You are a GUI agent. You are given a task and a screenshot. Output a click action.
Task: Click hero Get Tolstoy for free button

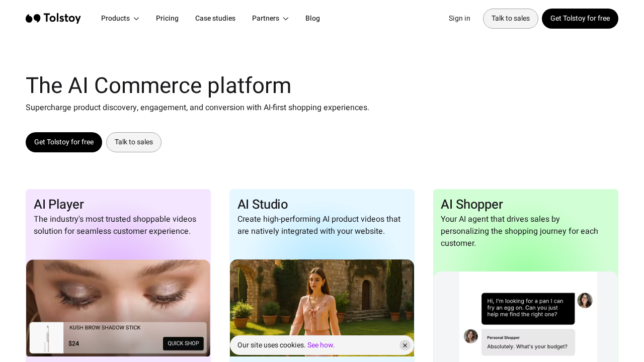point(64,142)
